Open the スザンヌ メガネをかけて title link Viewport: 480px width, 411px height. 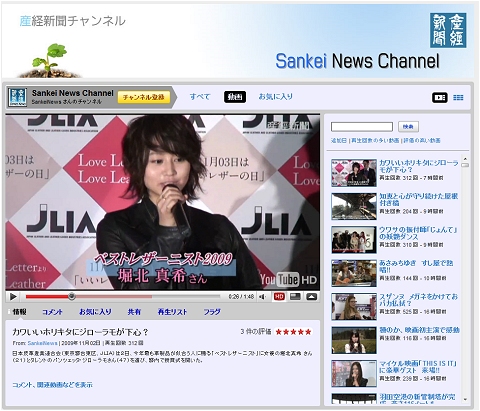pos(418,300)
